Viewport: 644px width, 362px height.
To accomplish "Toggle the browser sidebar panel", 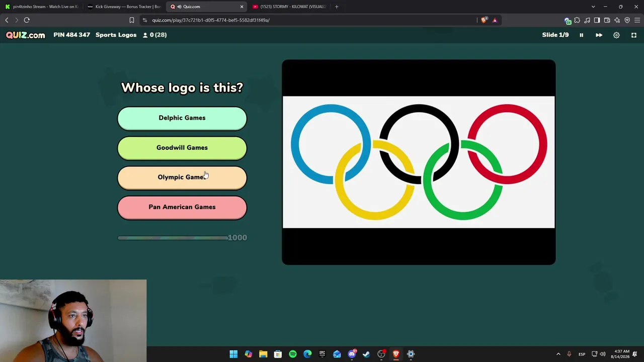I will (x=597, y=20).
